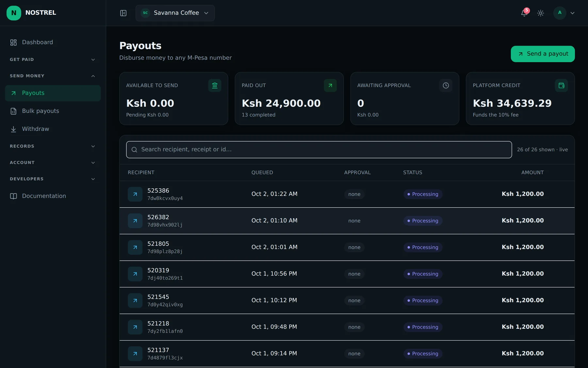Viewport: 588px width, 368px height.
Task: Click the search magnifier icon
Action: [134, 149]
